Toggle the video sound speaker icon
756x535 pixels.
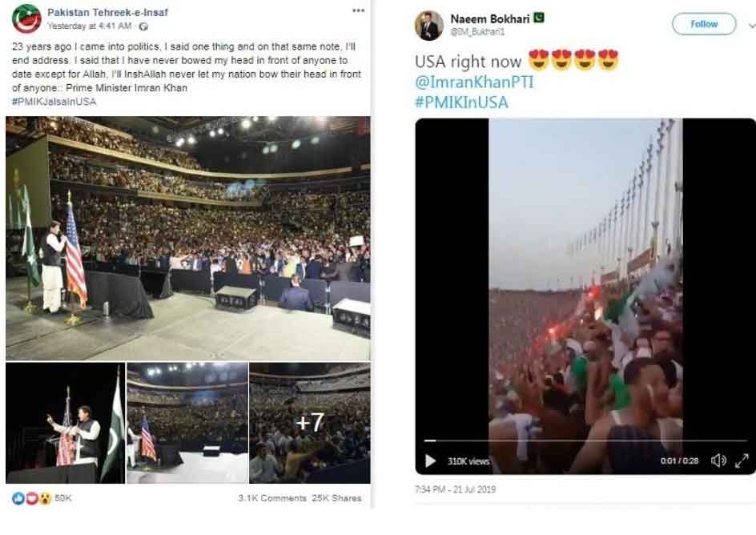[x=718, y=461]
